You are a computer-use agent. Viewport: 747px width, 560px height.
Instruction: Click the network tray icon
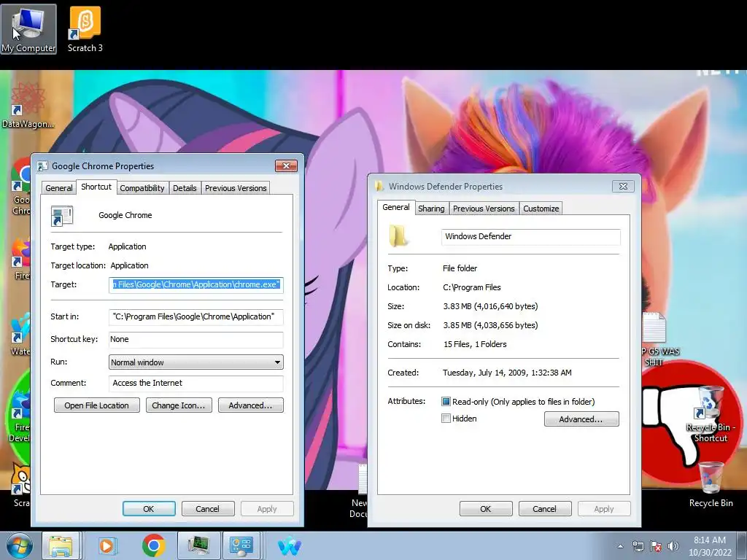pyautogui.click(x=638, y=546)
